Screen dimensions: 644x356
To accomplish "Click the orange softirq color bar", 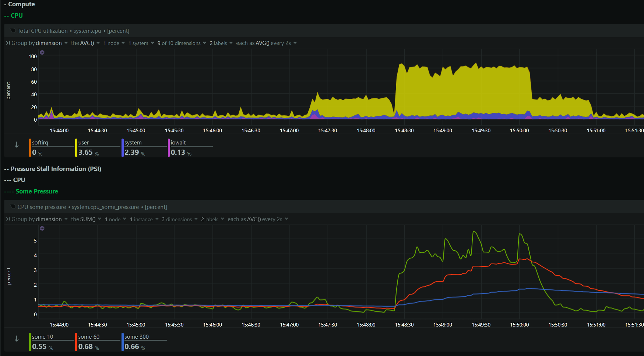I will pos(30,148).
